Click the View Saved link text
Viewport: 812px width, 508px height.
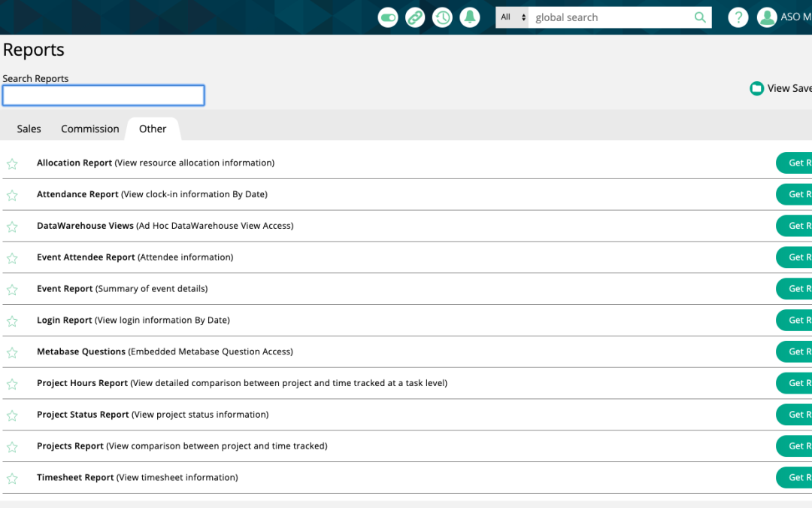point(789,89)
